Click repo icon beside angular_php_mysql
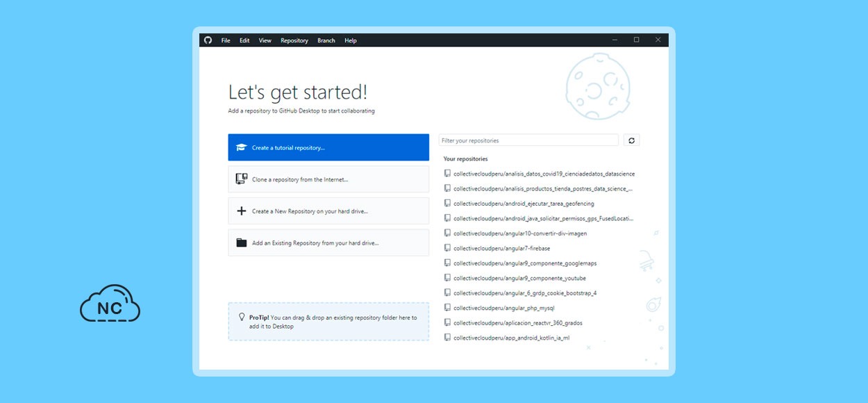This screenshot has height=403, width=868. coord(447,308)
